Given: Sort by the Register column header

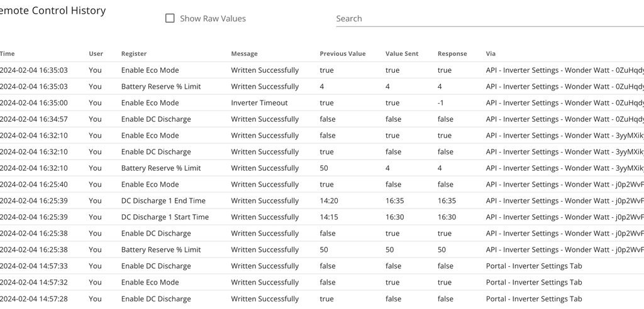Looking at the screenshot, I should coord(133,54).
